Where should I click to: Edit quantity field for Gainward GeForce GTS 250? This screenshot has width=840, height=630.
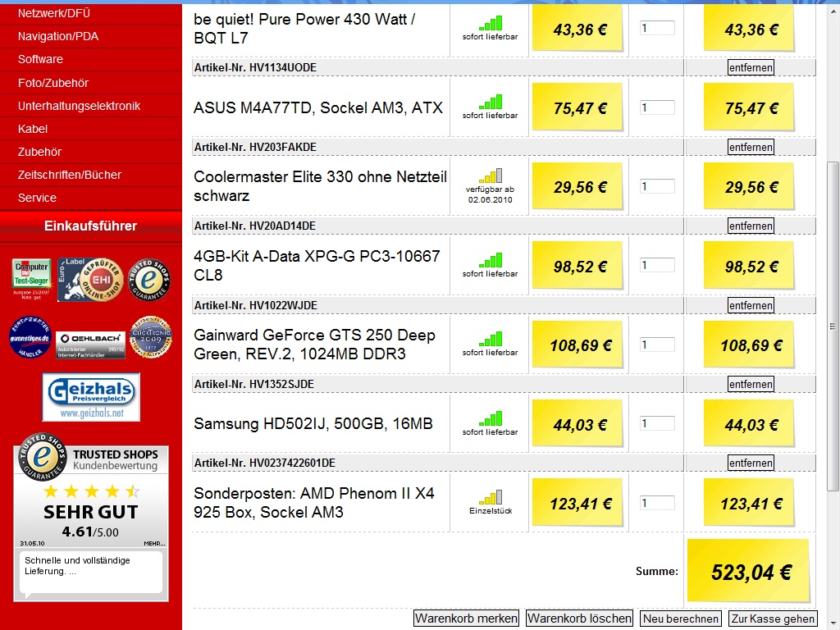657,345
